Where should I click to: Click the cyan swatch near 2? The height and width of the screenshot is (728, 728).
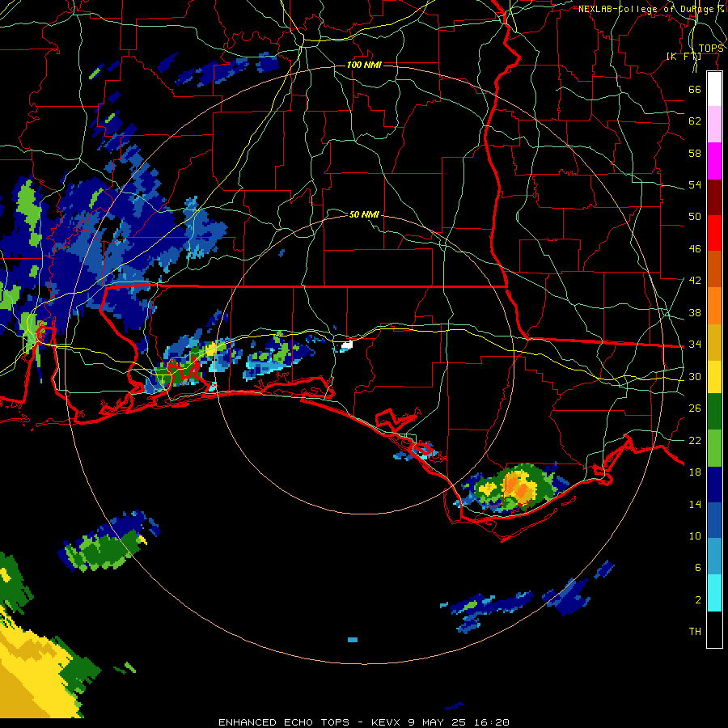click(714, 593)
